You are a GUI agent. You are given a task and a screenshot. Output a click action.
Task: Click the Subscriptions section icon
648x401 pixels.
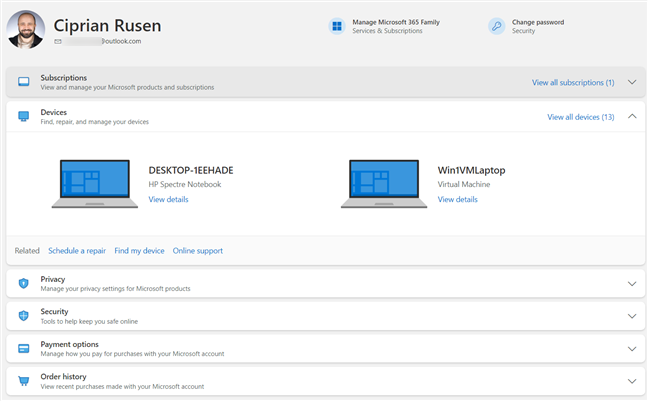tap(24, 81)
